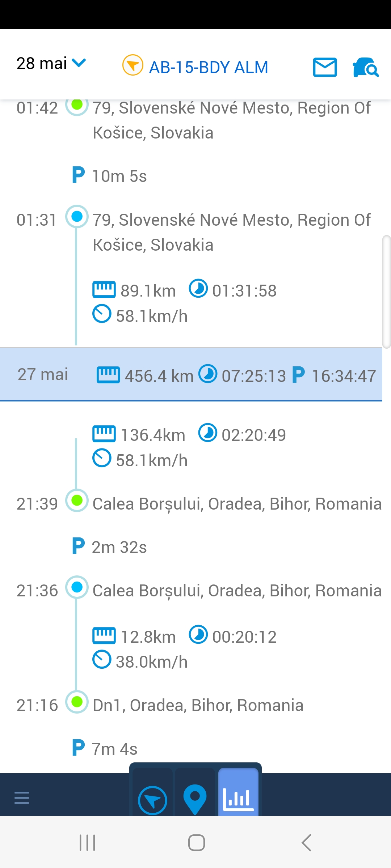Open the 2m 32s parking entry

tap(110, 547)
